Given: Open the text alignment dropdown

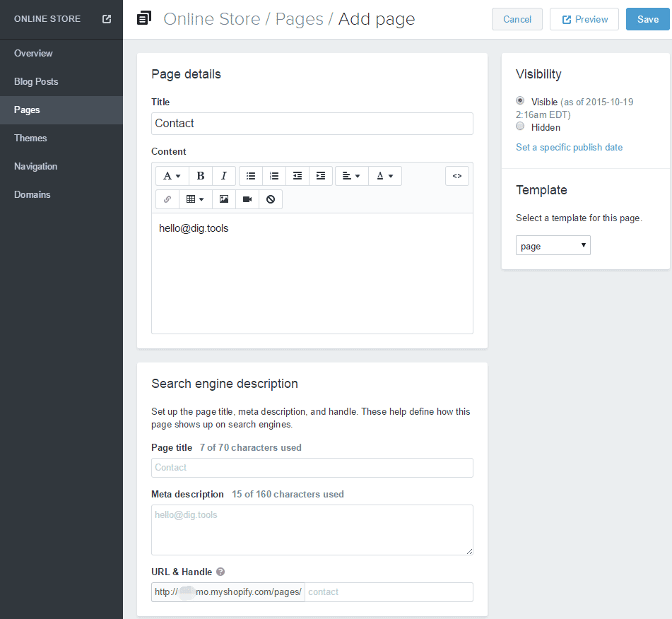Looking at the screenshot, I should point(351,176).
